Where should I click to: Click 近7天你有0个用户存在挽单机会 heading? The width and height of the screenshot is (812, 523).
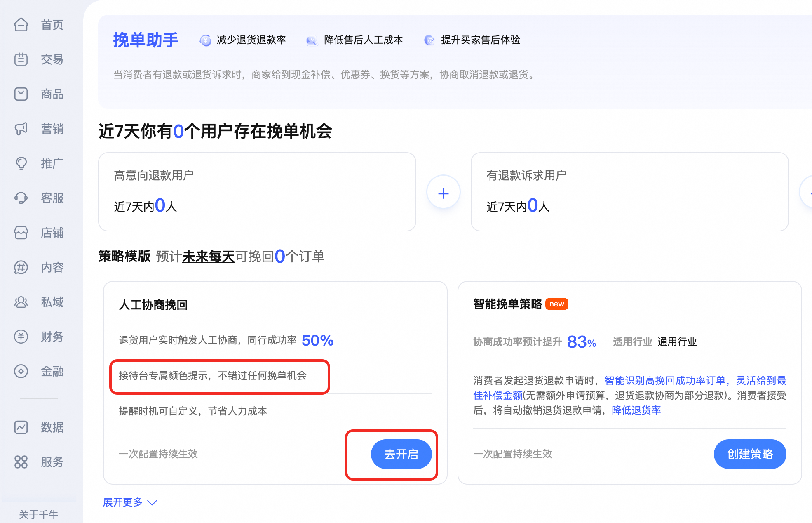(x=215, y=131)
